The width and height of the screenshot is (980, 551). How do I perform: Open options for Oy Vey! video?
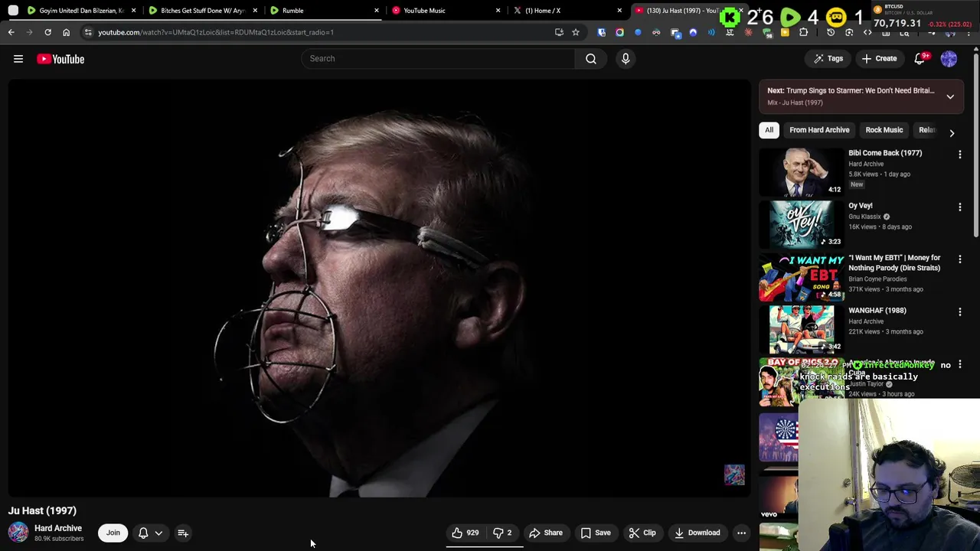coord(960,207)
